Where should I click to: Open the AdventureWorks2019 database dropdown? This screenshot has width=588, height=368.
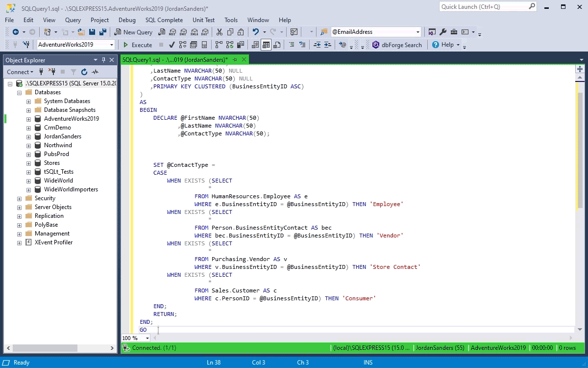click(x=112, y=45)
